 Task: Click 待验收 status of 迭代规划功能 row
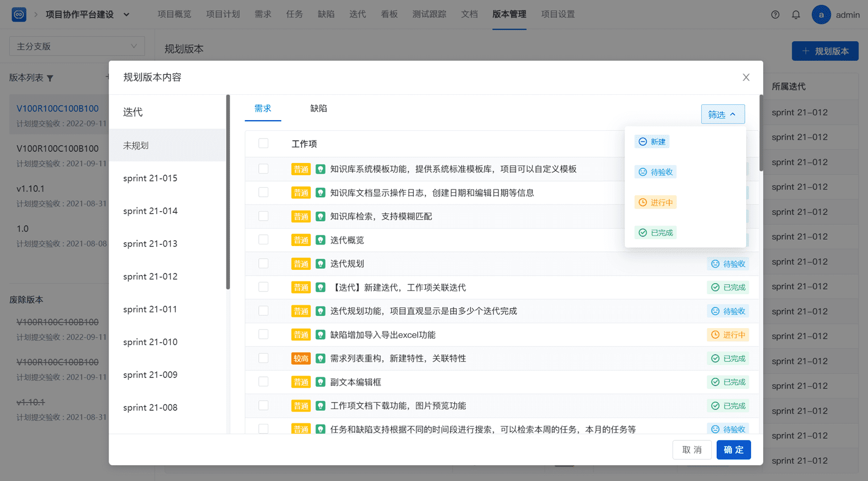(728, 311)
